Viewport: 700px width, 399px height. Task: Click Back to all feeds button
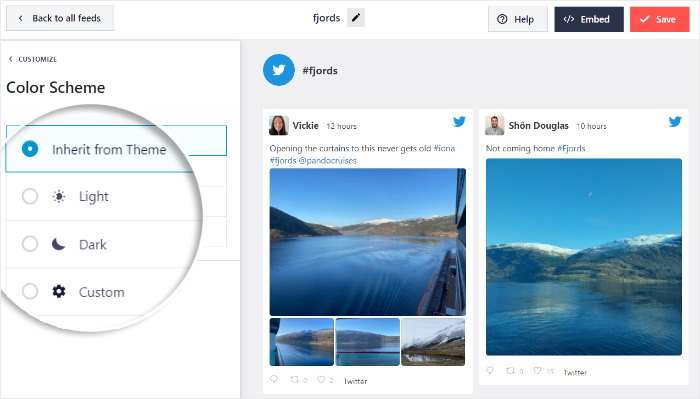(x=60, y=18)
